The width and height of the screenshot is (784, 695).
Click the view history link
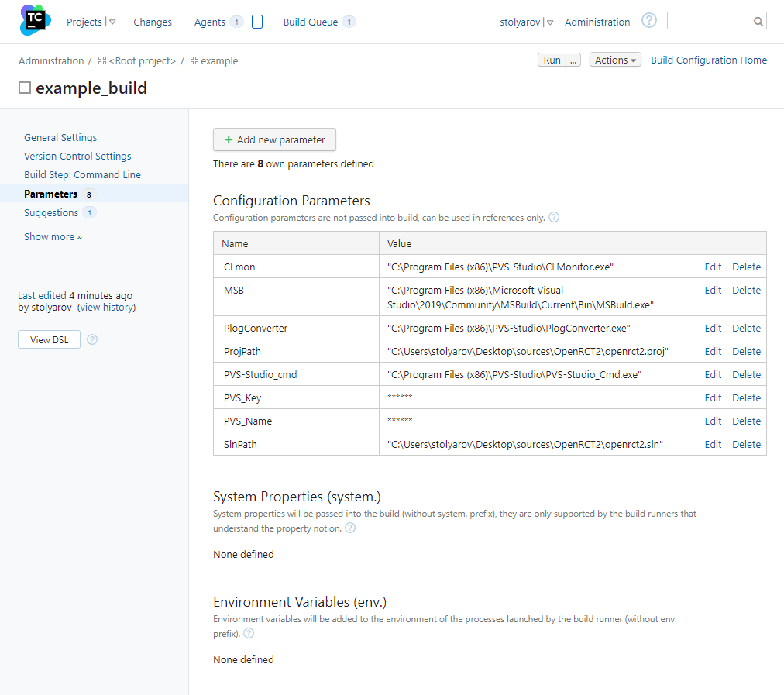pos(106,308)
